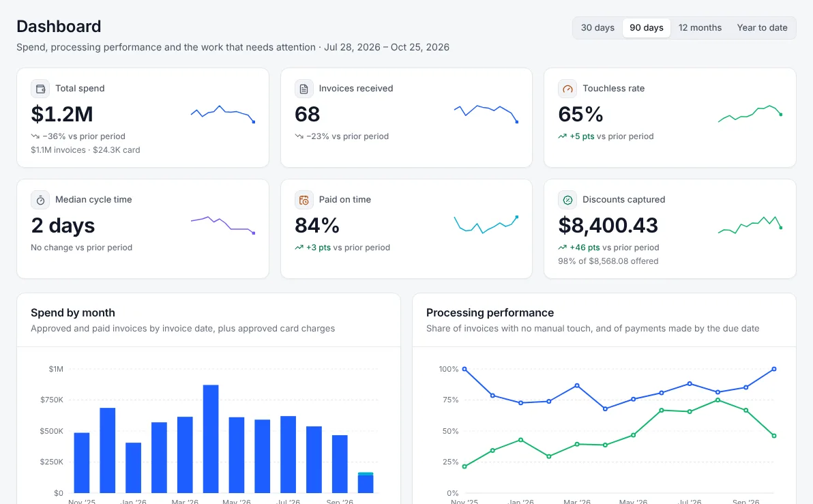The height and width of the screenshot is (504, 813).
Task: Click the Paid on time sparkline
Action: coord(486,225)
